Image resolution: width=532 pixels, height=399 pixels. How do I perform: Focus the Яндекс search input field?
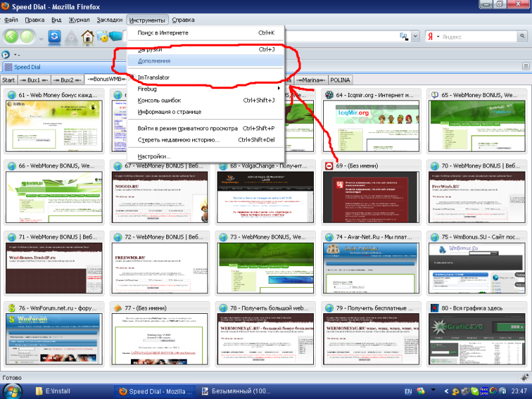tap(479, 37)
